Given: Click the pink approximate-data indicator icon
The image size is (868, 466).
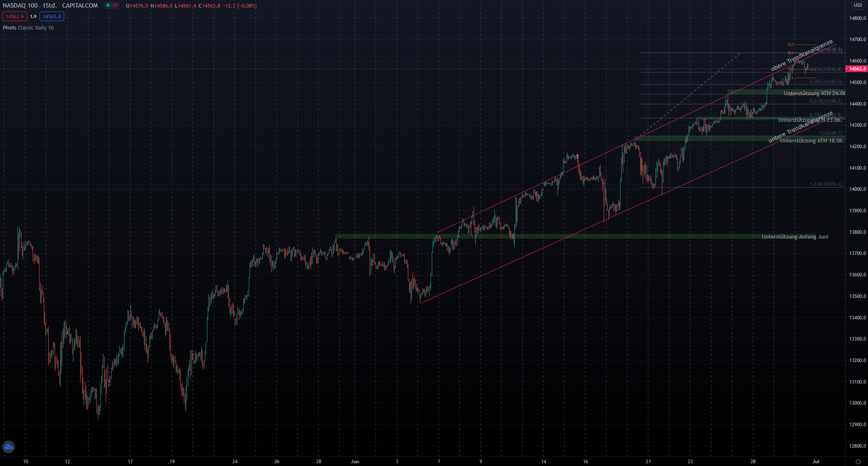Looking at the screenshot, I should 115,6.
